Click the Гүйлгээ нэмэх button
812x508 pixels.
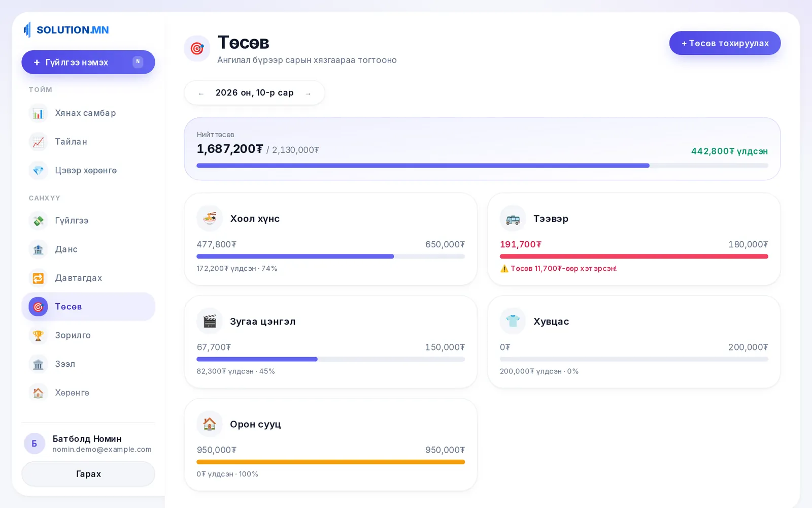[88, 62]
